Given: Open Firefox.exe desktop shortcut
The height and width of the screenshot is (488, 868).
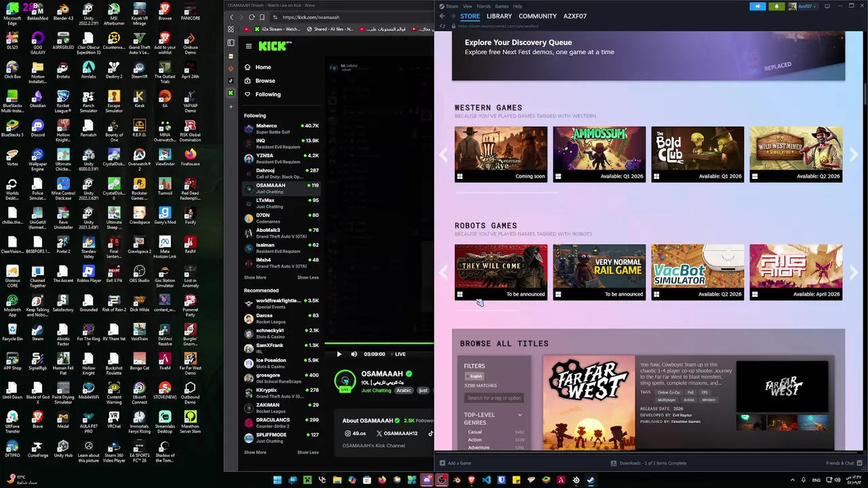Looking at the screenshot, I should [190, 157].
